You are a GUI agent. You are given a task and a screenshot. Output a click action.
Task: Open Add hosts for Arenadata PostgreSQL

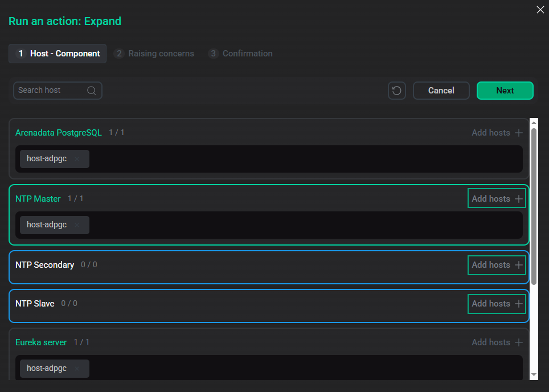pos(497,133)
